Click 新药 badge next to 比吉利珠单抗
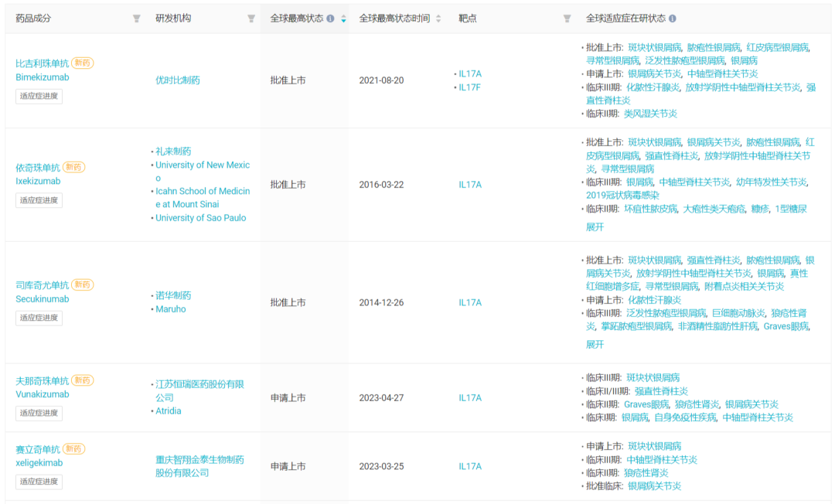The height and width of the screenshot is (504, 835). tap(83, 63)
